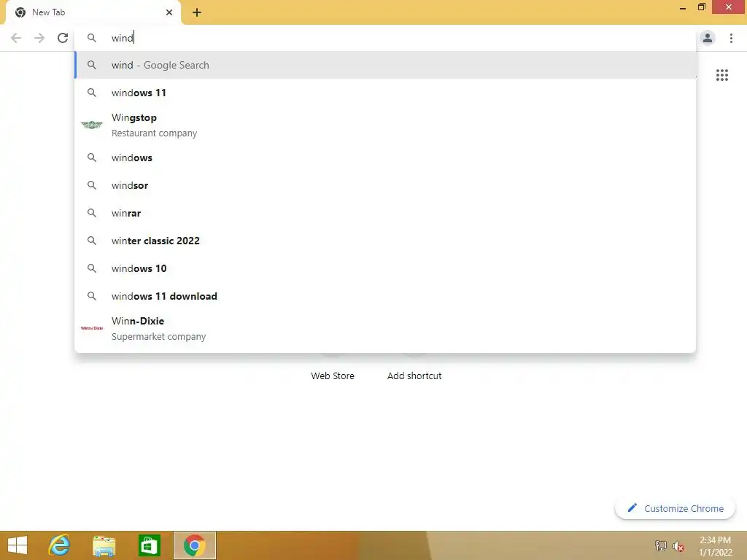Choose 'winter classic 2022' suggestion

[385, 241]
